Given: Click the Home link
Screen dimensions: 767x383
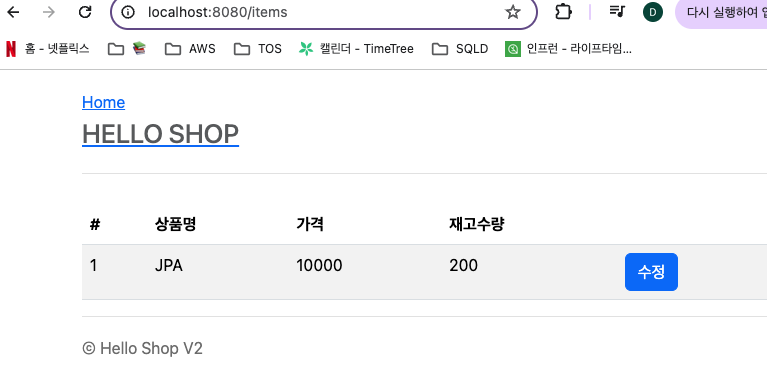Looking at the screenshot, I should coord(103,102).
